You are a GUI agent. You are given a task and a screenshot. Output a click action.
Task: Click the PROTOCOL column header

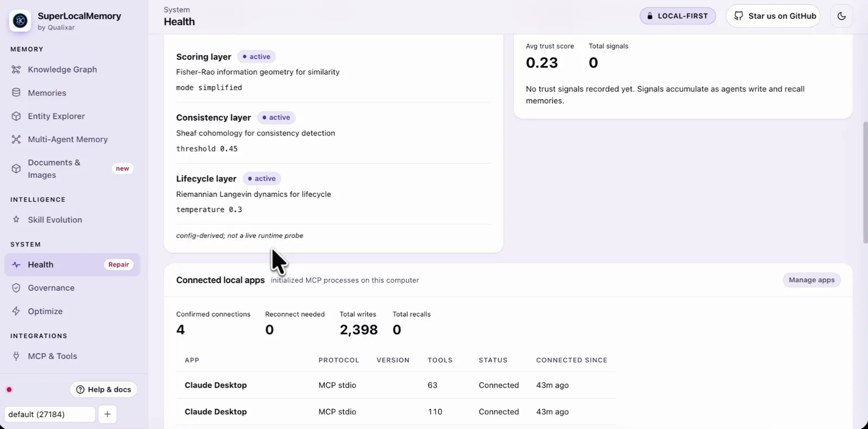tap(339, 360)
